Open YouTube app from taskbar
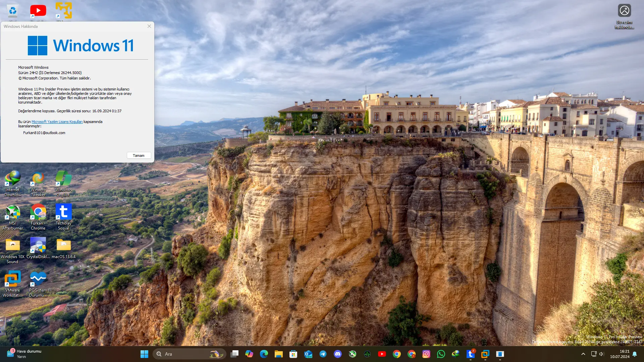 [382, 354]
